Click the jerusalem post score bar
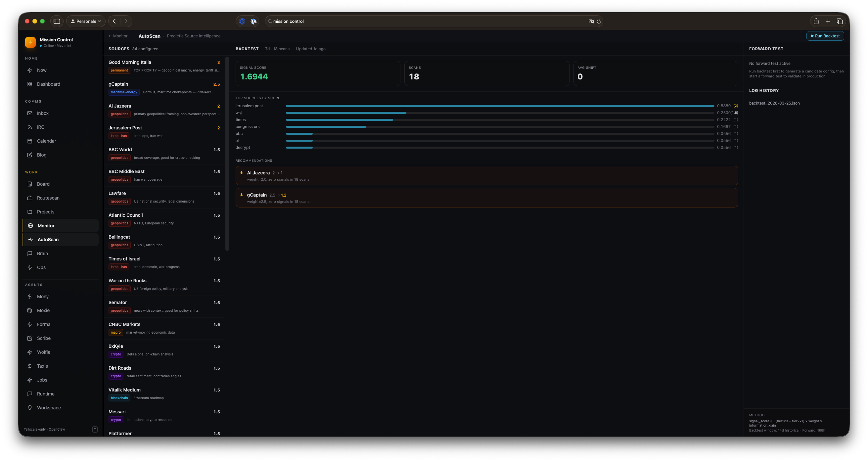 click(499, 106)
